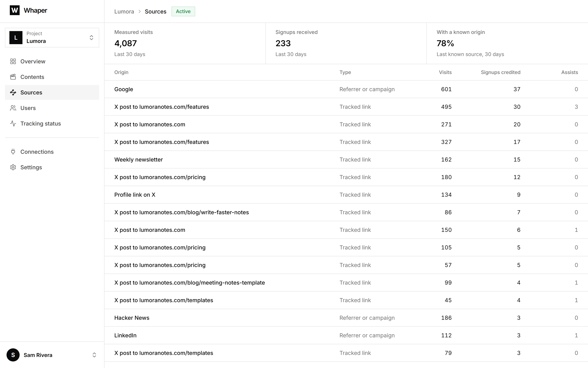This screenshot has width=588, height=368.
Task: Click the Overview grid icon
Action: point(13,61)
